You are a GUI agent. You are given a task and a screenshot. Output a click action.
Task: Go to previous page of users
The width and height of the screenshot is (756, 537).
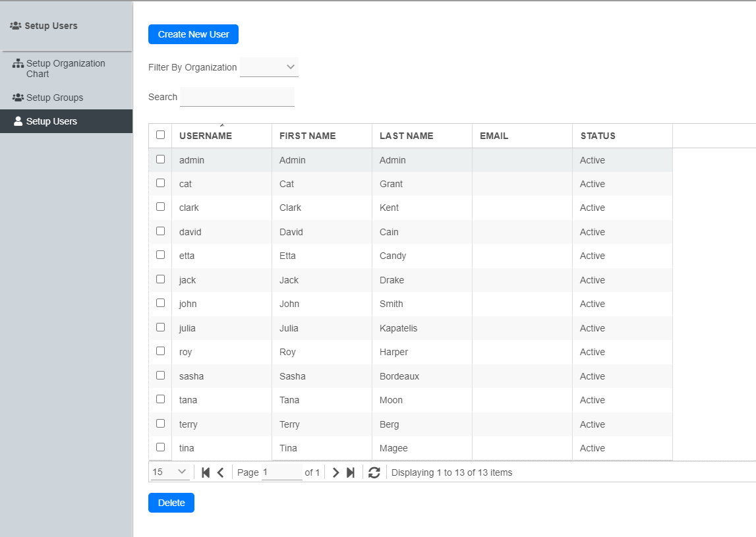click(221, 472)
